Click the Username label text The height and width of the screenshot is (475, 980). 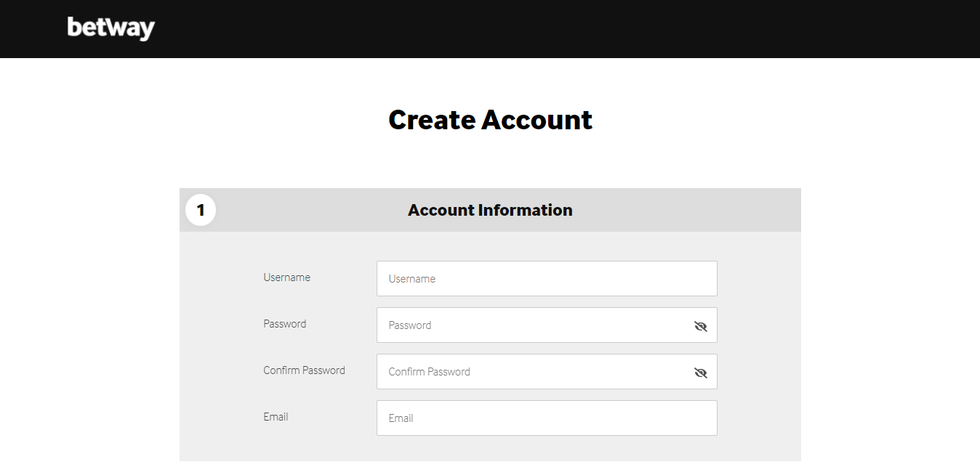(286, 277)
